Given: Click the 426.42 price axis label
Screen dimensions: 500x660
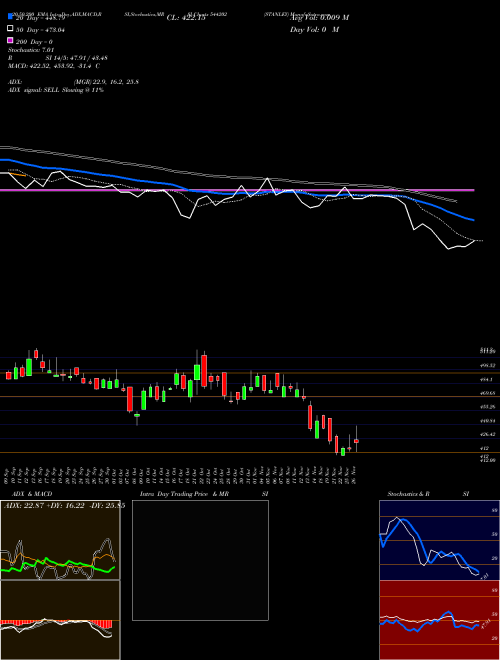Looking at the screenshot, I should [488, 434].
